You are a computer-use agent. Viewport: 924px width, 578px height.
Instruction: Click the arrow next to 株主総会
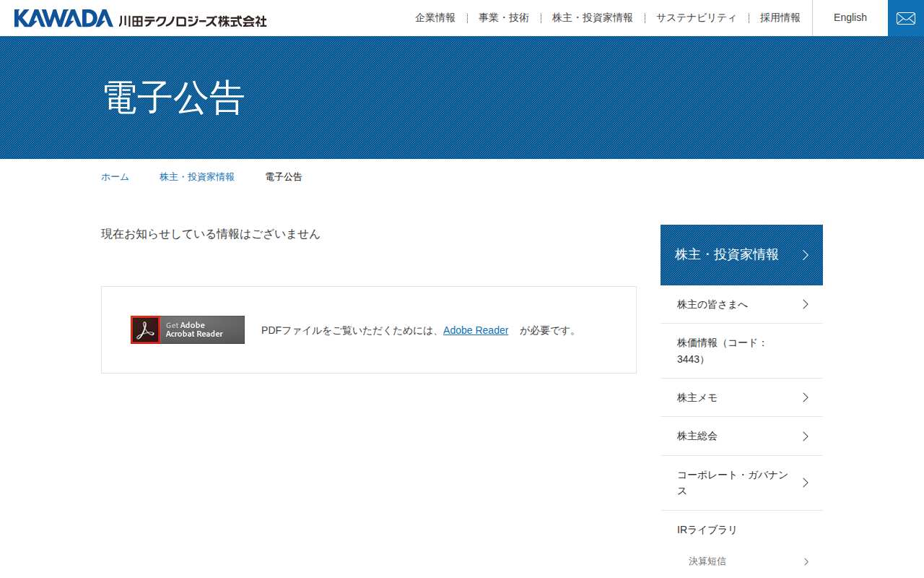tap(806, 436)
